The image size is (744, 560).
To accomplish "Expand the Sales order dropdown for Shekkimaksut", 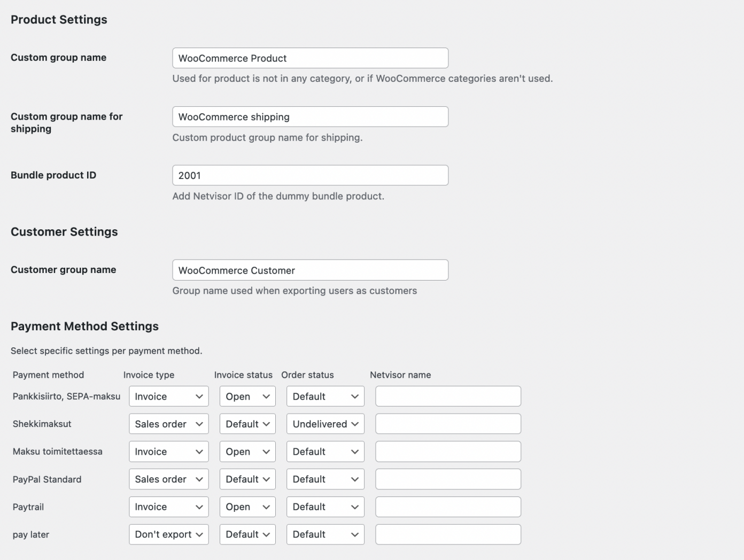I will (168, 424).
